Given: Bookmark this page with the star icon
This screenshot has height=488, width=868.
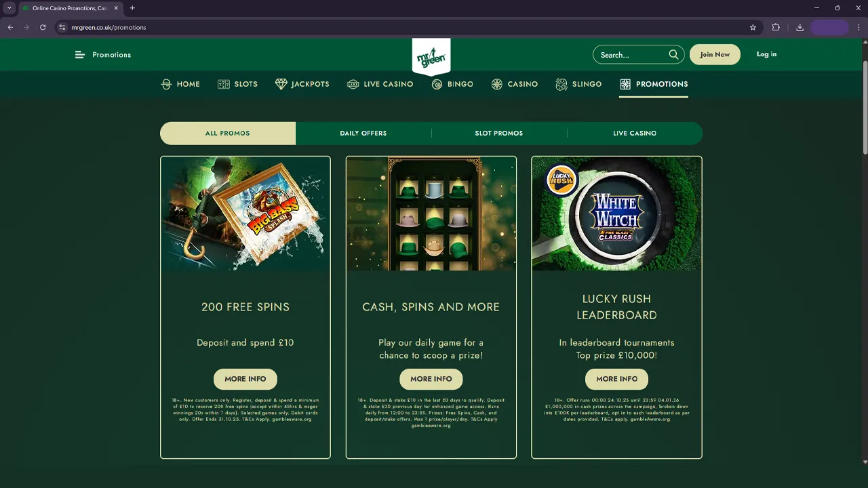Looking at the screenshot, I should (x=753, y=27).
